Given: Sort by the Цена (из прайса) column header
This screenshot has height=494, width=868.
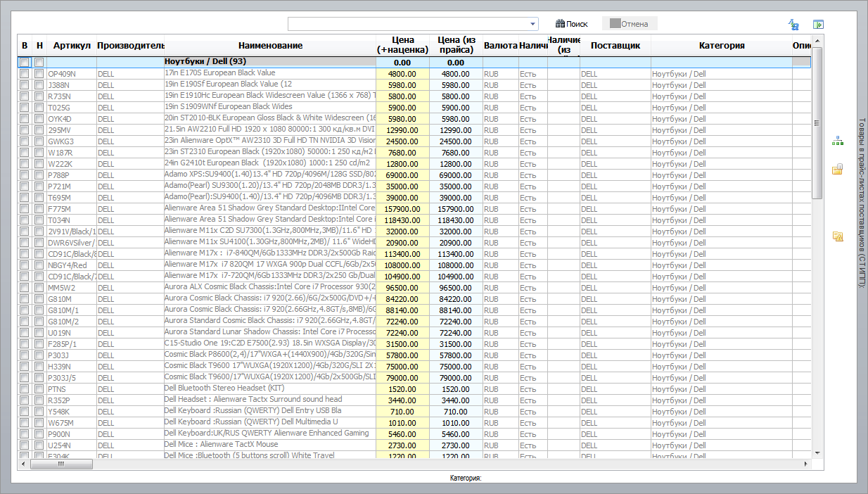Looking at the screenshot, I should pos(456,45).
